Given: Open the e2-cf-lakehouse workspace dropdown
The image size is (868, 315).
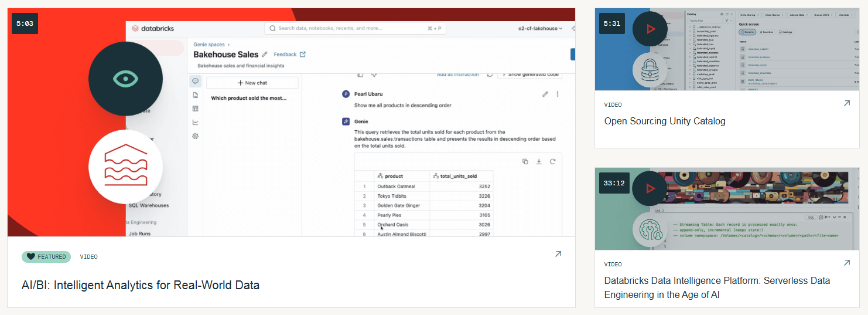Looking at the screenshot, I should [540, 28].
